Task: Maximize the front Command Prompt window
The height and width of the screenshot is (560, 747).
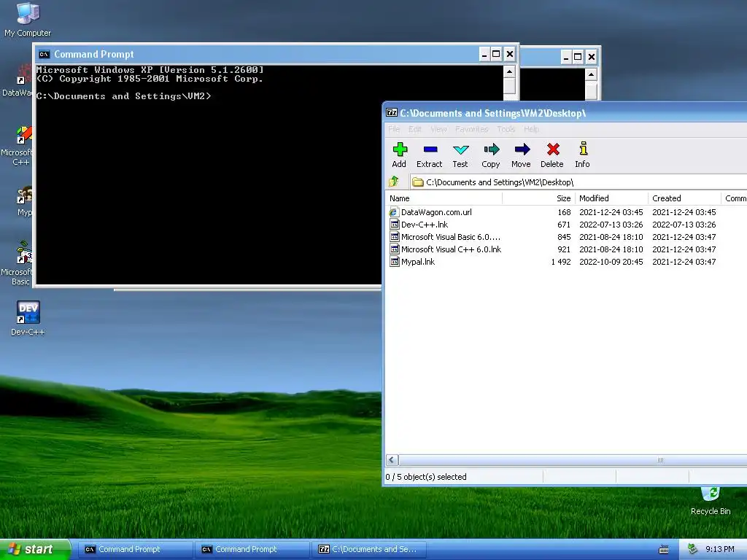Action: coord(496,54)
